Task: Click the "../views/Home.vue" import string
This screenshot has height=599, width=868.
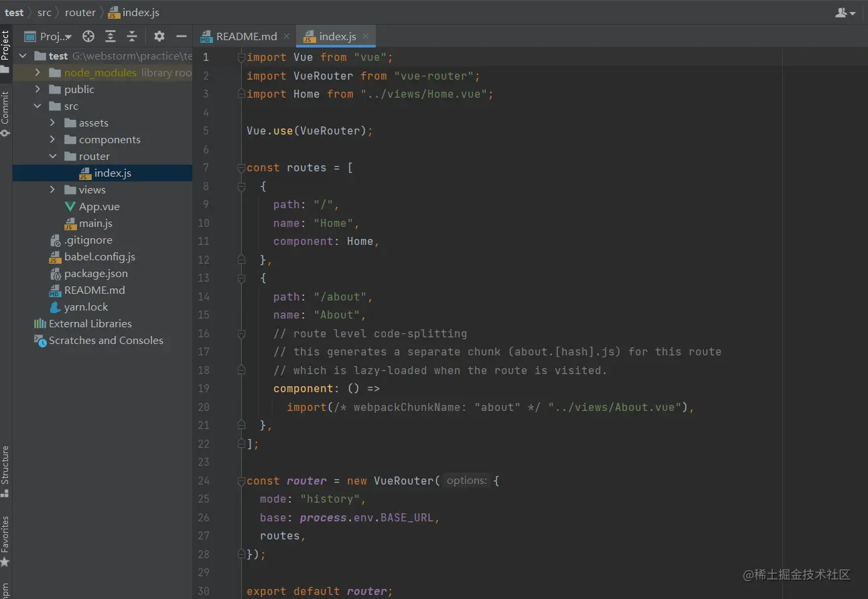Action: pos(423,94)
